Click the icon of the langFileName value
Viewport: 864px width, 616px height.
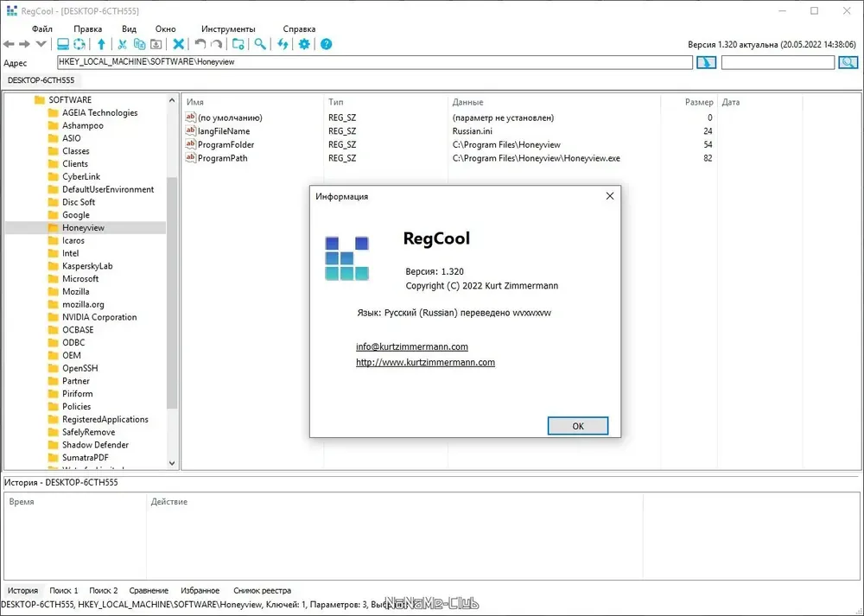click(190, 130)
